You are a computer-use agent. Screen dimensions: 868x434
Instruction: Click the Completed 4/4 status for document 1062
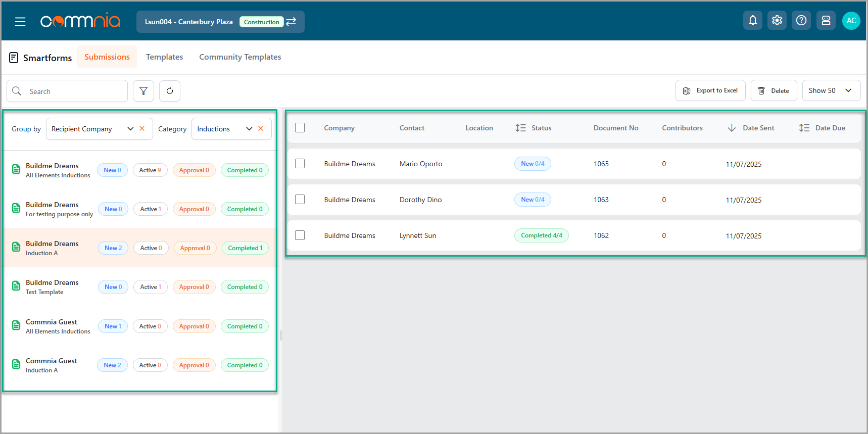click(x=542, y=235)
